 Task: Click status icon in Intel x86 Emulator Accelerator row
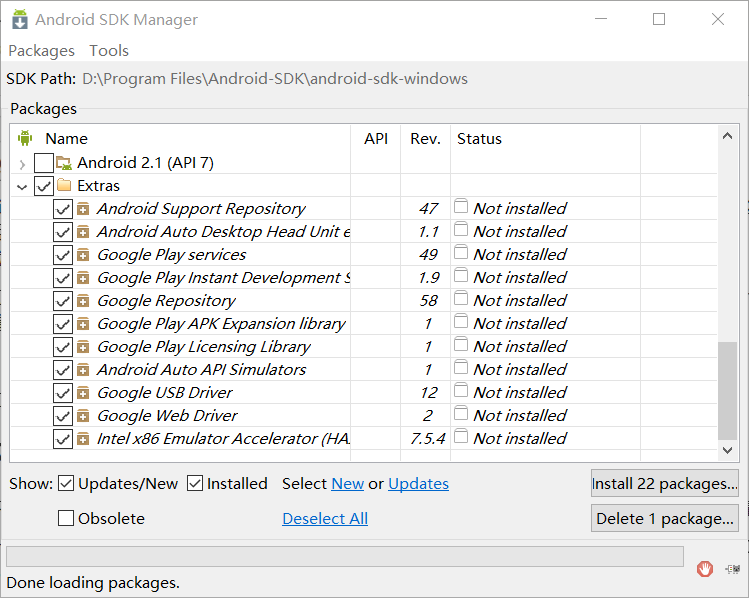coord(461,436)
